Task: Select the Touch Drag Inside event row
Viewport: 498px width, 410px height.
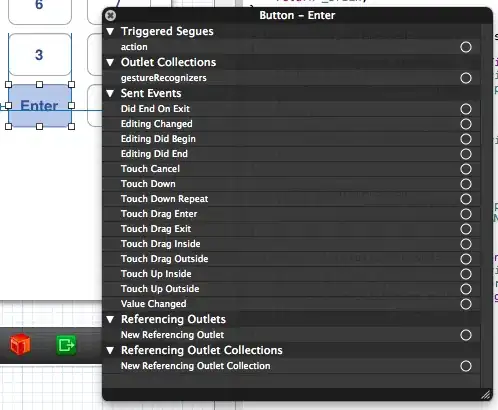Action: (x=291, y=244)
